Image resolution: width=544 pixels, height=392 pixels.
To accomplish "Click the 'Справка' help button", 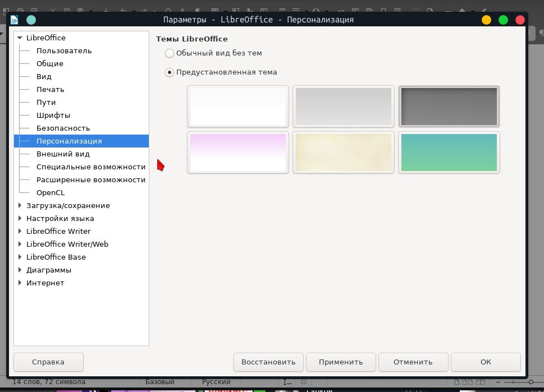I will 48,362.
